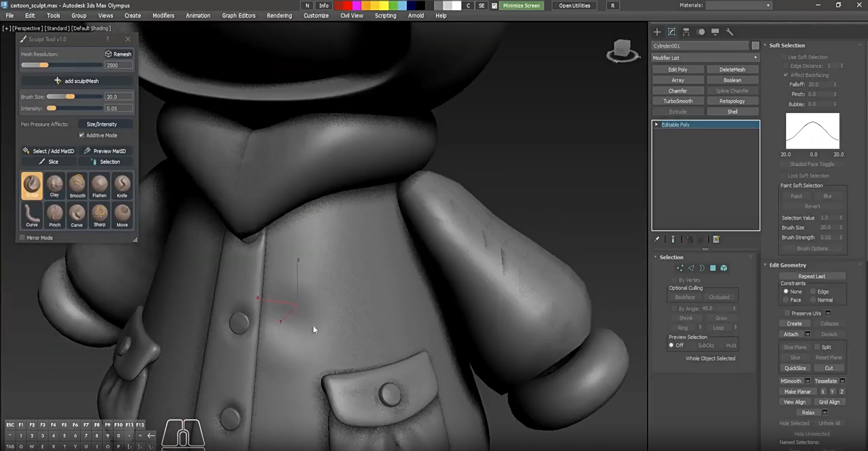Enable the Preserve UVs checkbox

click(786, 314)
